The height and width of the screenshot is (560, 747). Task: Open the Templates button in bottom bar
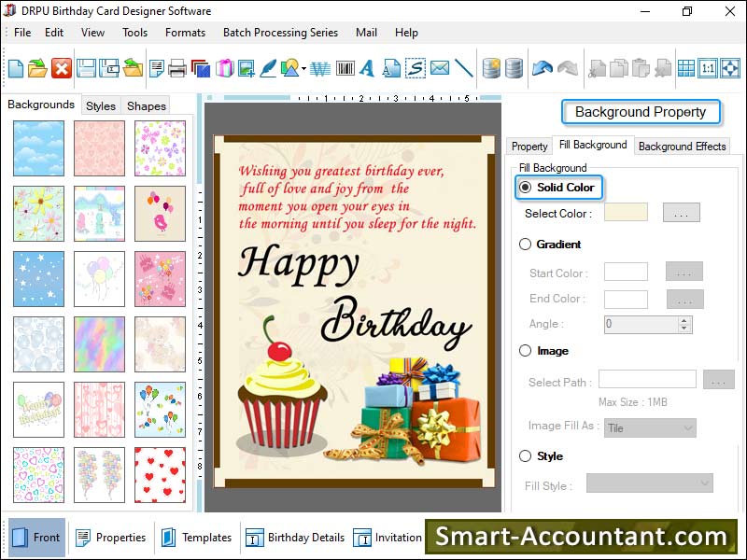[196, 538]
